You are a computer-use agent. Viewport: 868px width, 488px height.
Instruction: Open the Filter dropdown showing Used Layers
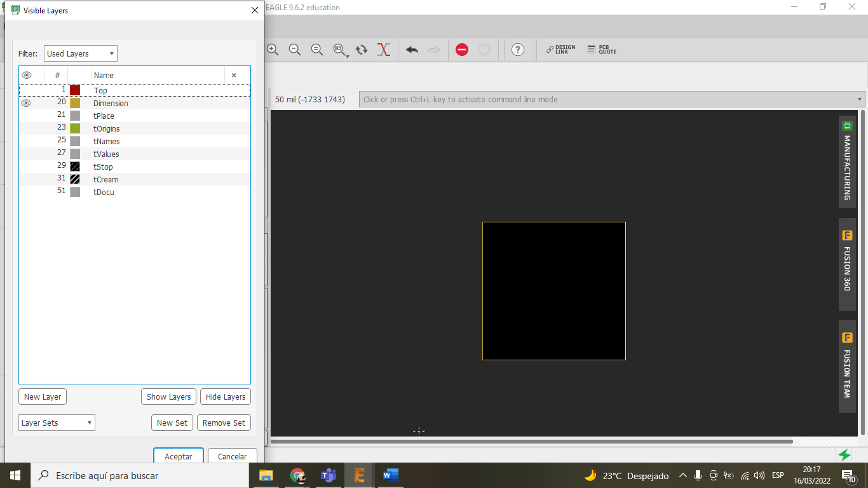point(81,54)
